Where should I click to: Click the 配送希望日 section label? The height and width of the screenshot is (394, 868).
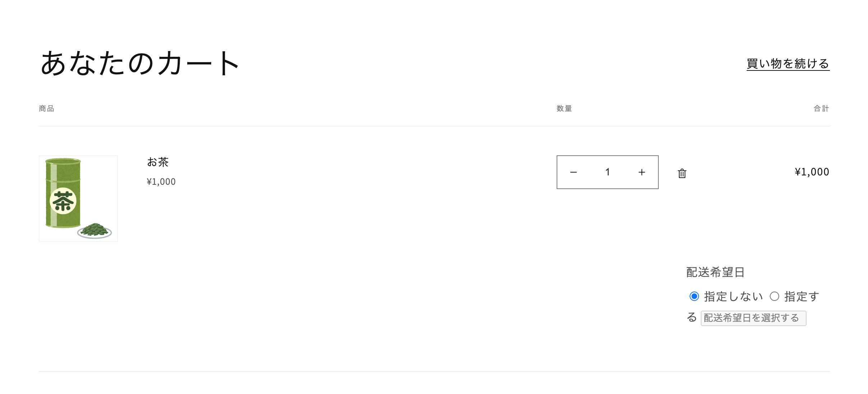tap(715, 272)
